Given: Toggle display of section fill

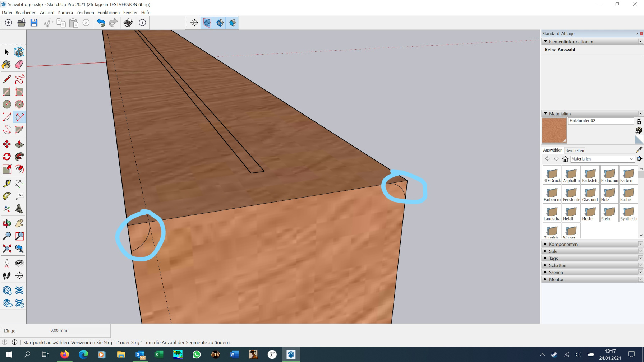Looking at the screenshot, I should [x=233, y=23].
